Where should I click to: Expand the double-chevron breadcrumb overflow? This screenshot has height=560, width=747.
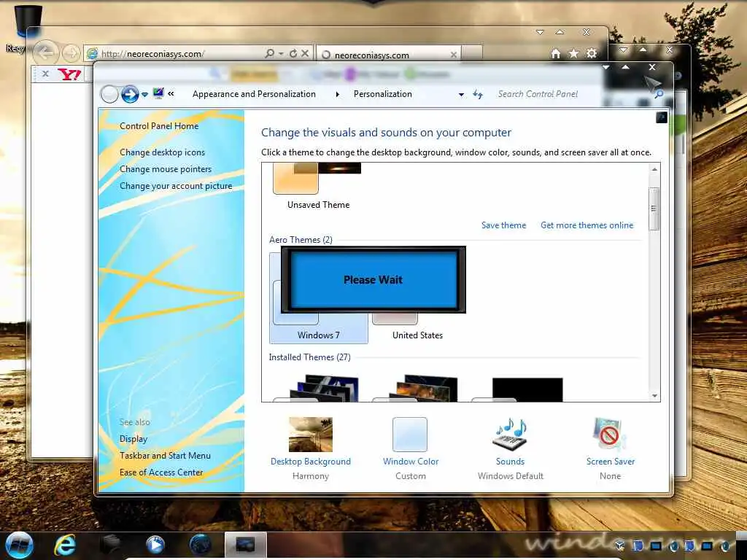coord(171,94)
